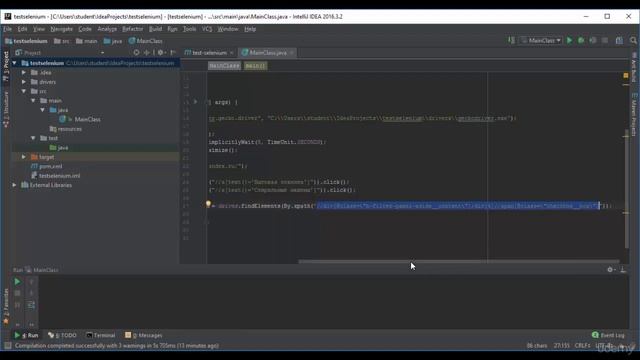Open the Run tool window tab
Screen dimensions: 640x360
26,335
